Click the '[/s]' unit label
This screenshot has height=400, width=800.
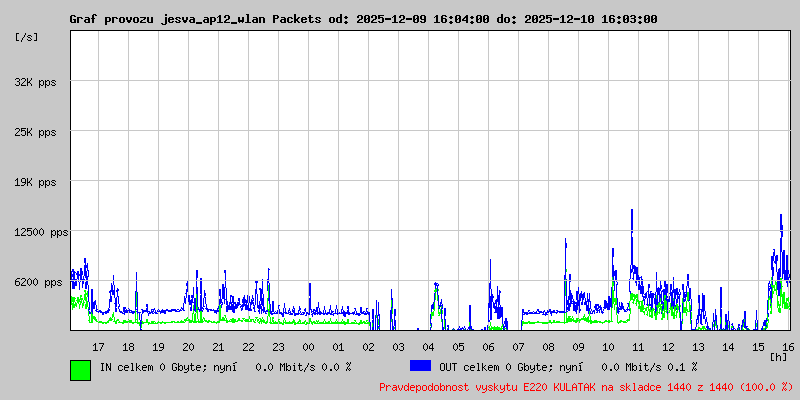coord(27,37)
